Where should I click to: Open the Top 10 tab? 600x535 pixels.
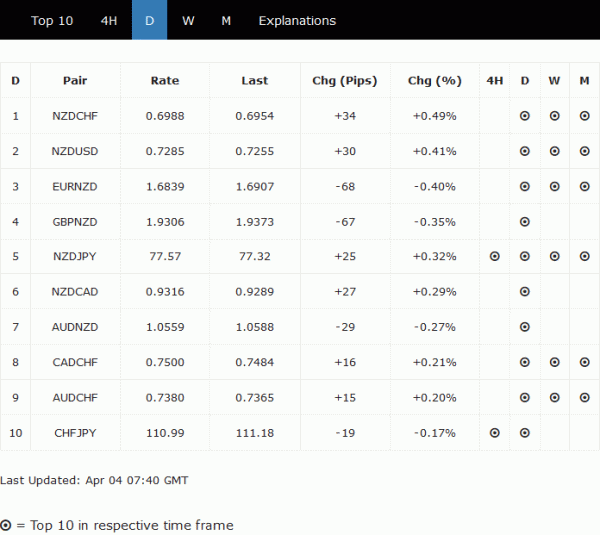point(52,21)
